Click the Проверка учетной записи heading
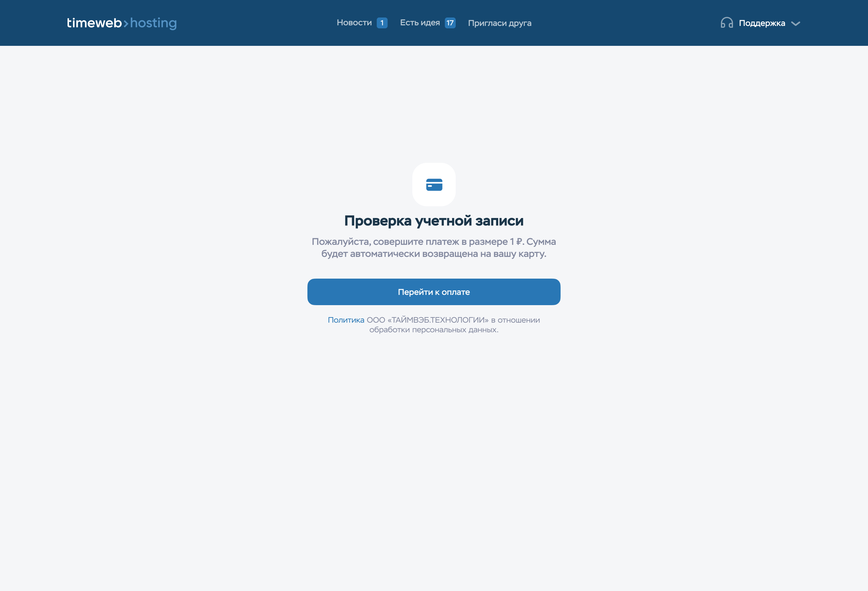Image resolution: width=868 pixels, height=591 pixels. coord(434,221)
